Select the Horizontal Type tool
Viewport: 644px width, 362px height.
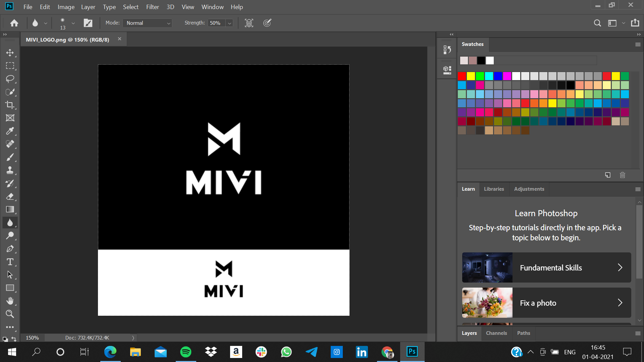pyautogui.click(x=10, y=262)
